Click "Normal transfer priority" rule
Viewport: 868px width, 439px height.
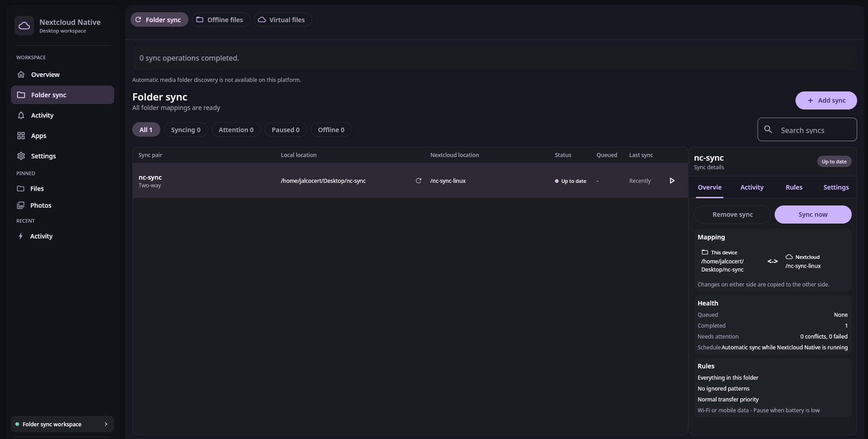pos(728,399)
